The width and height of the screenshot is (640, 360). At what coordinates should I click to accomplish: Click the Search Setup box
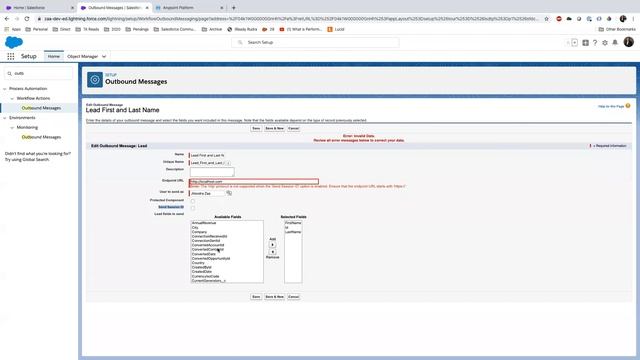point(315,42)
